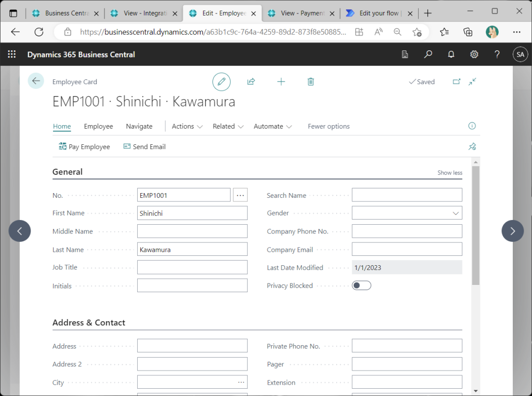Expand the Related menu
This screenshot has width=532, height=396.
coord(228,126)
